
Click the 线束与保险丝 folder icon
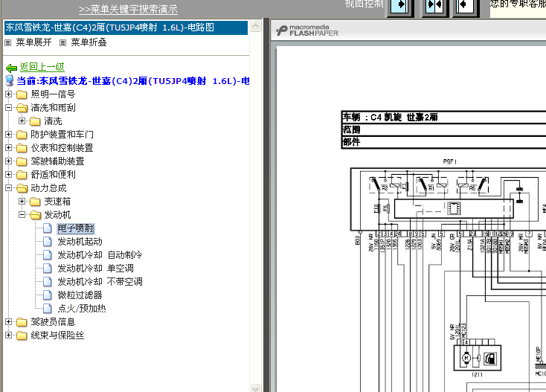tap(22, 336)
